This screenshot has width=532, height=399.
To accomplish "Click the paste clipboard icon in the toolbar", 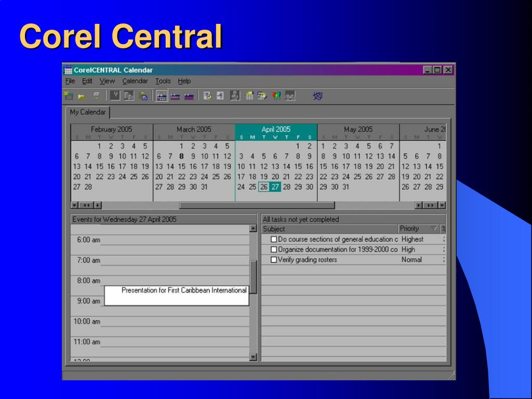I will pos(143,96).
